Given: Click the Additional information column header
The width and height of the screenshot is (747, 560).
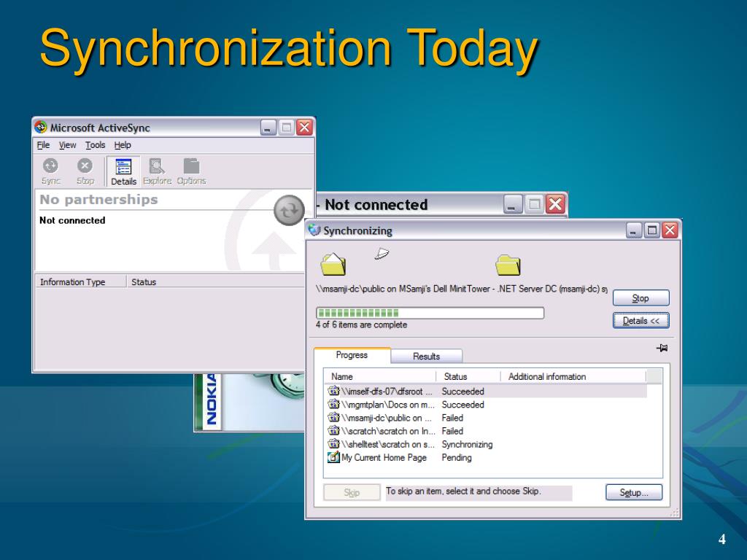Looking at the screenshot, I should point(573,376).
